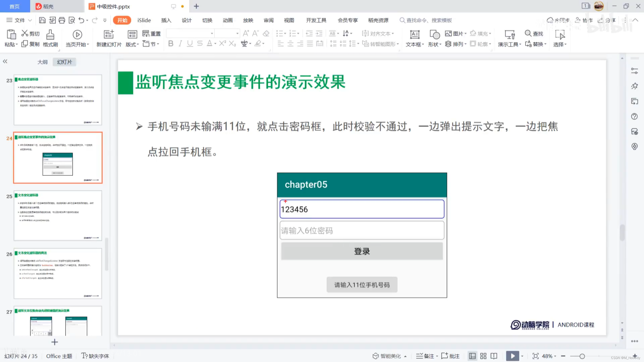Click the zoom slider handle
Viewport: 644px width, 362px height.
click(x=582, y=356)
